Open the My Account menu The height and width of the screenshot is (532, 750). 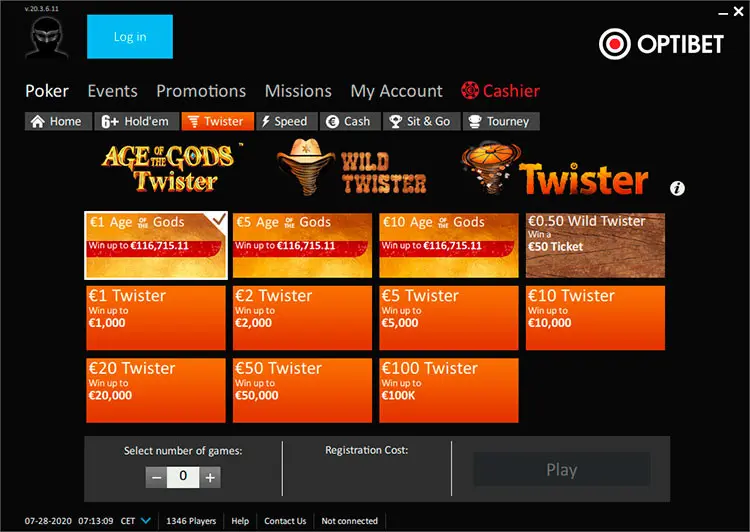tap(397, 91)
